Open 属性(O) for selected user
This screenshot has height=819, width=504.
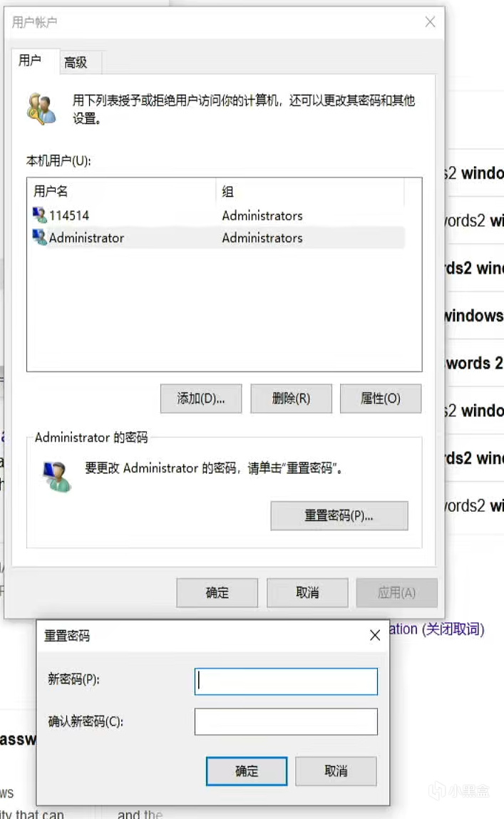380,398
